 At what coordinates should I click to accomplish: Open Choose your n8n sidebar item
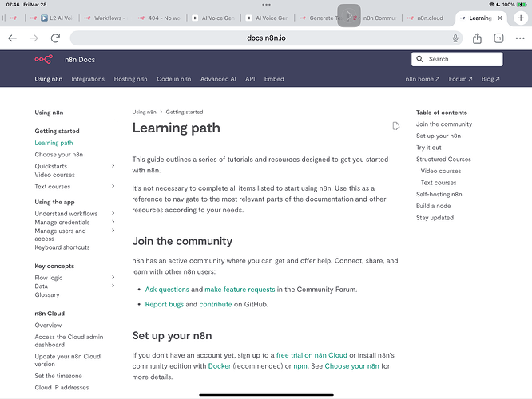pos(58,155)
